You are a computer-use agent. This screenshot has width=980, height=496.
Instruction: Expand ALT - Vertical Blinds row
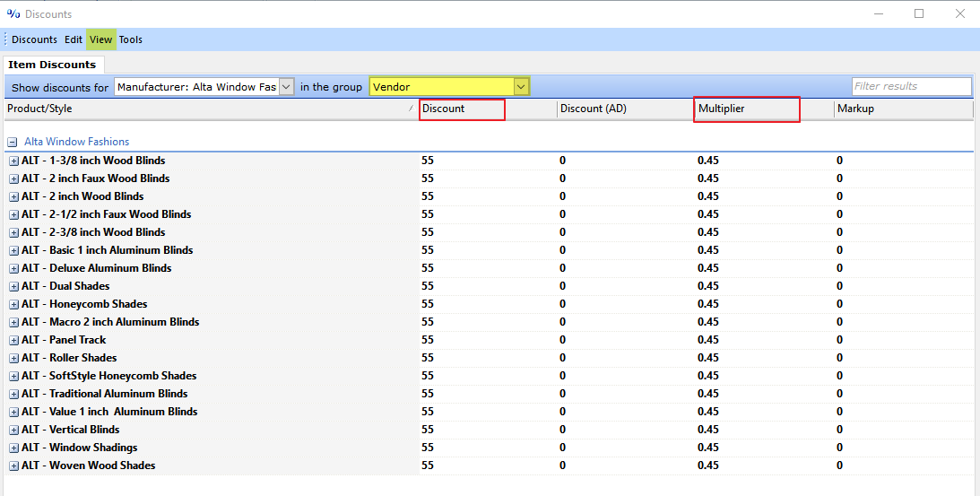click(x=13, y=431)
